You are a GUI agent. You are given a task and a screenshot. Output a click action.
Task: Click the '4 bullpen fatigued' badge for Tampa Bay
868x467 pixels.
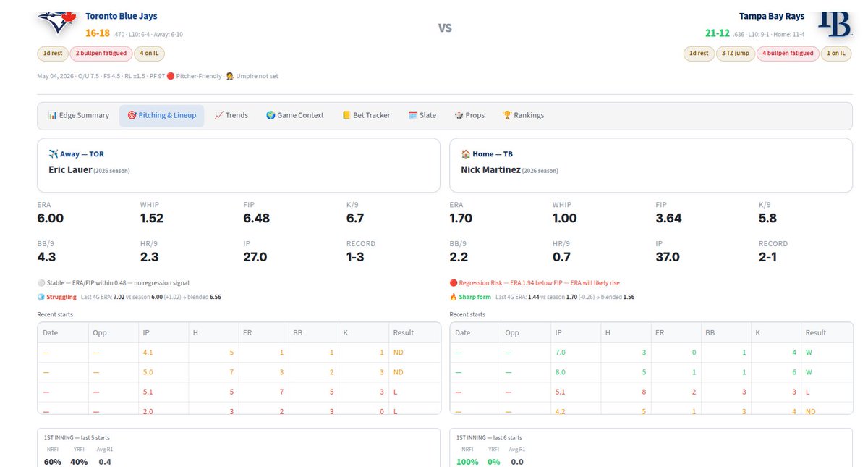pos(788,53)
